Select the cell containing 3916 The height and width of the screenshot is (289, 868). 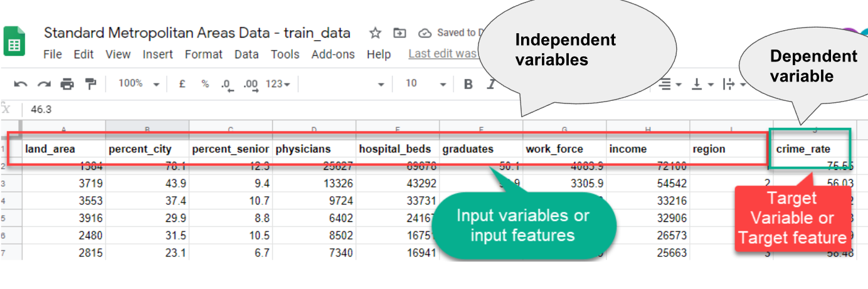[63, 219]
